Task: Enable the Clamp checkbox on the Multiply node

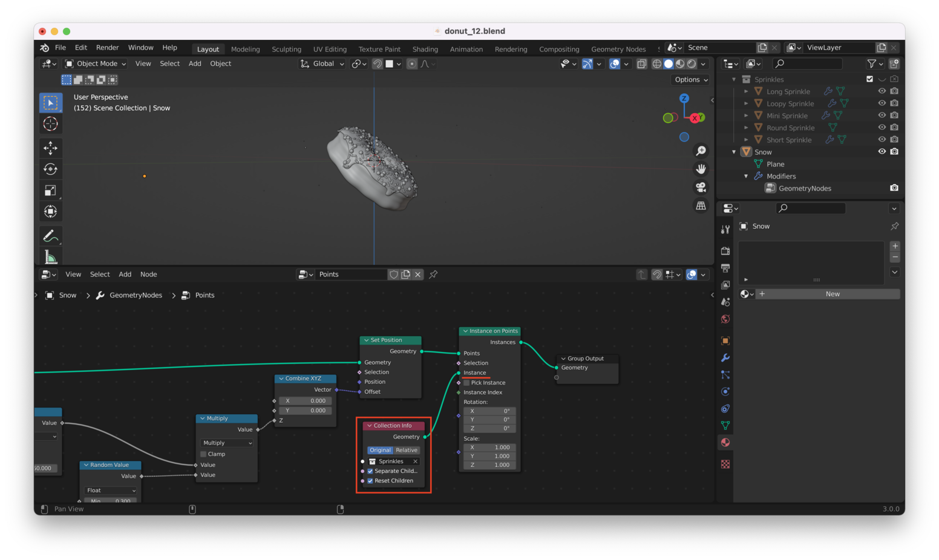Action: tap(204, 454)
